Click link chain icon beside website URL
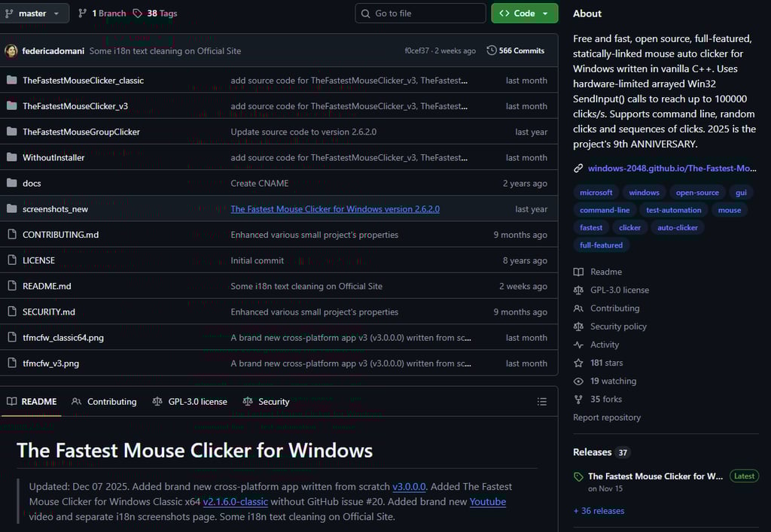 click(x=578, y=169)
